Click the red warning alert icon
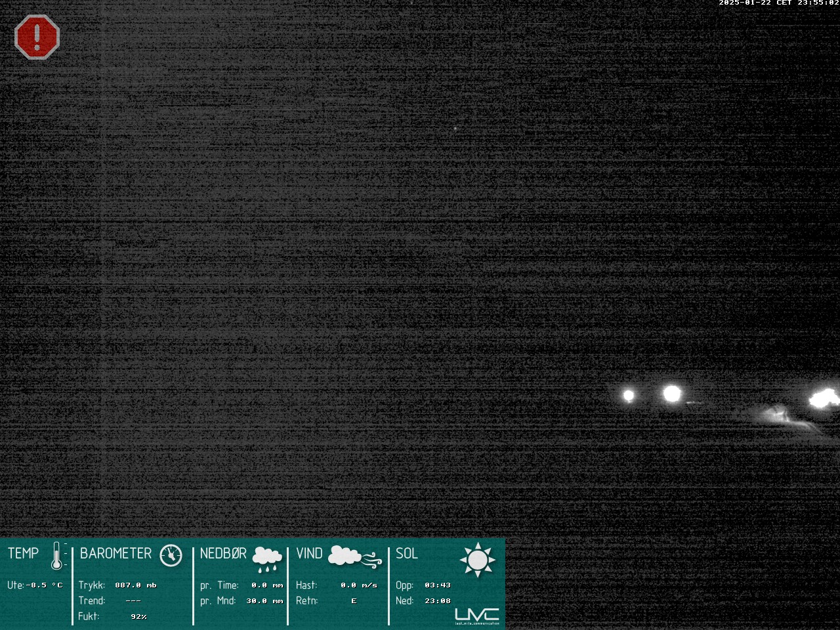 pos(37,37)
